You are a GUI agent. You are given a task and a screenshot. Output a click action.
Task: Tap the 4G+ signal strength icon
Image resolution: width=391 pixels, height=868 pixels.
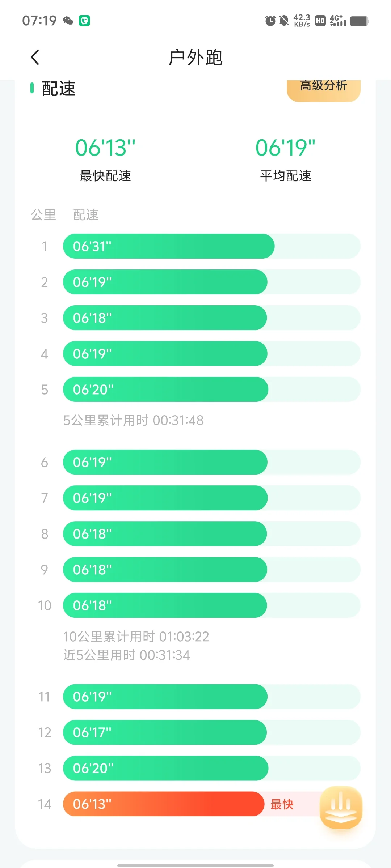click(338, 21)
